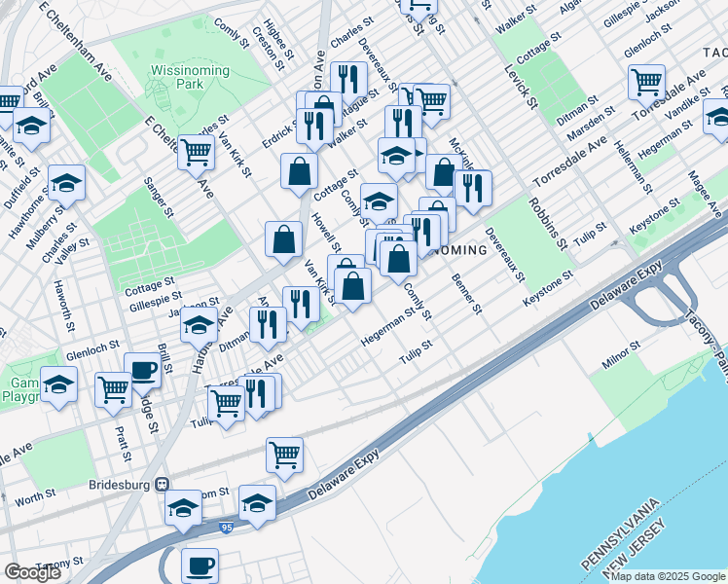Select the coffee cup marker near Brill St
Viewport: 728px width, 584px height.
[x=142, y=372]
